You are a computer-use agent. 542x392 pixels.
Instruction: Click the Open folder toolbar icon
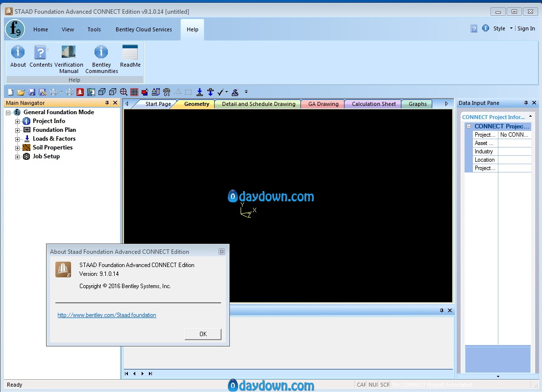(21, 92)
